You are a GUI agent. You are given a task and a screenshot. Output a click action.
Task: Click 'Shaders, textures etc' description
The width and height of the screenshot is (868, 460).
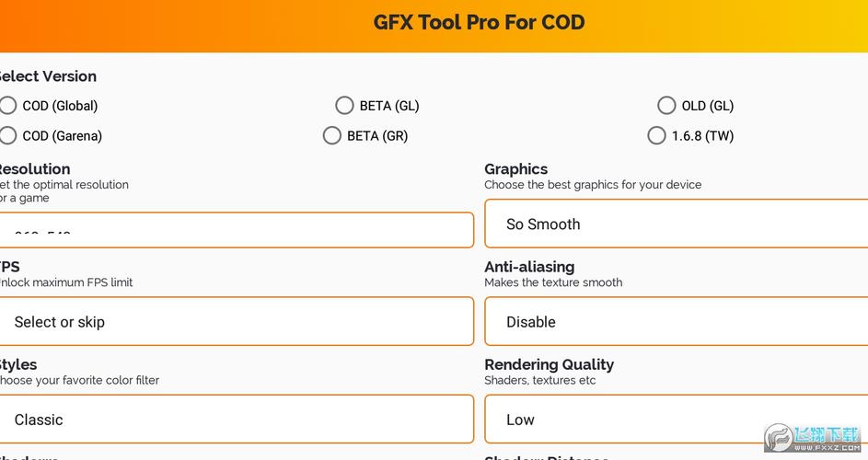(539, 380)
